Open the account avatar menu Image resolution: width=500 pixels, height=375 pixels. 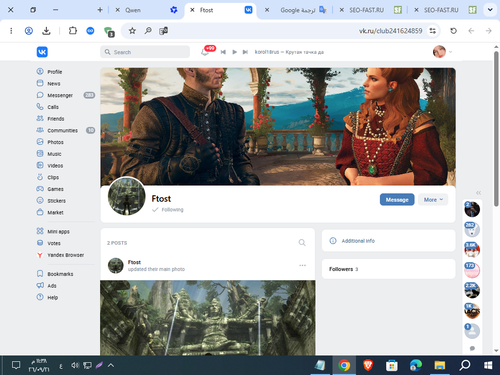(442, 52)
